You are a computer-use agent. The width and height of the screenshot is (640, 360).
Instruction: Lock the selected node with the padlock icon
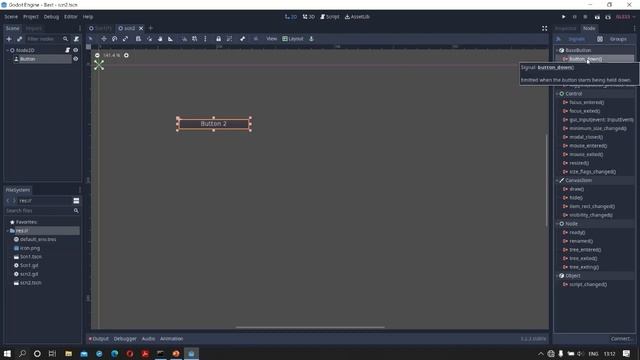point(218,39)
